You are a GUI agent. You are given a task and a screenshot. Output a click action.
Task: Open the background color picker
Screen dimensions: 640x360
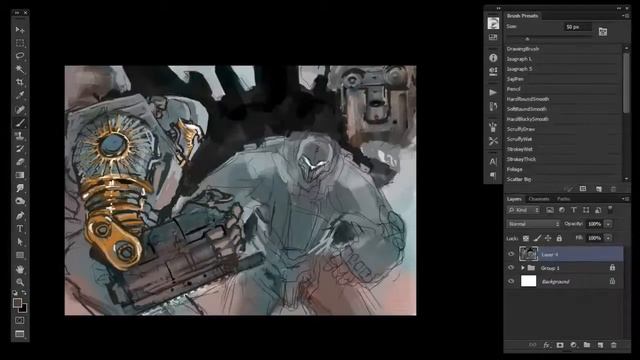(x=23, y=309)
